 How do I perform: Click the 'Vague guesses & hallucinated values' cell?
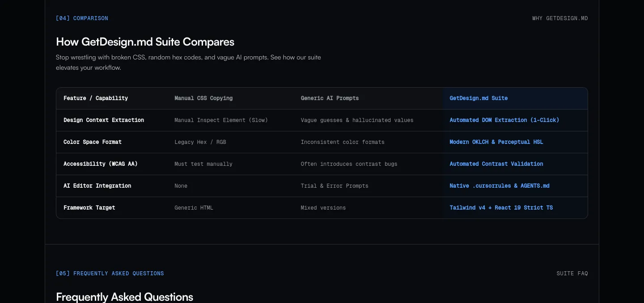(x=357, y=120)
